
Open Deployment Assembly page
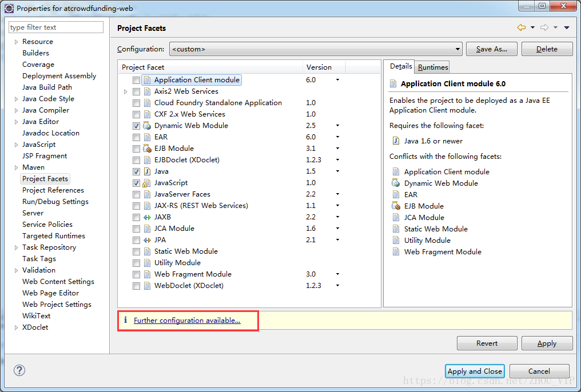coord(59,76)
